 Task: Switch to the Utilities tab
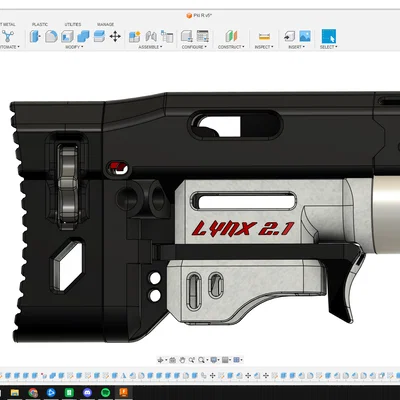click(x=73, y=24)
